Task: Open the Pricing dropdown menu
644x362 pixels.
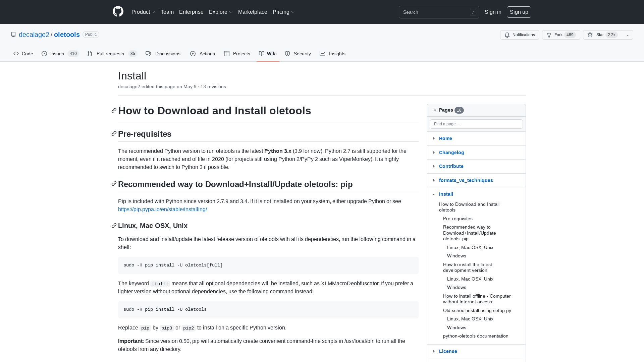Action: [x=284, y=12]
